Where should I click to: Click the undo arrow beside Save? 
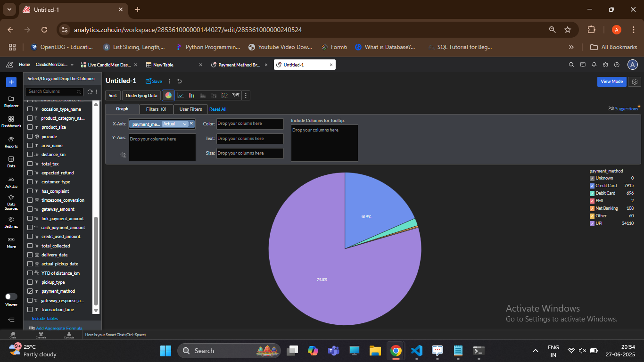[x=180, y=81]
